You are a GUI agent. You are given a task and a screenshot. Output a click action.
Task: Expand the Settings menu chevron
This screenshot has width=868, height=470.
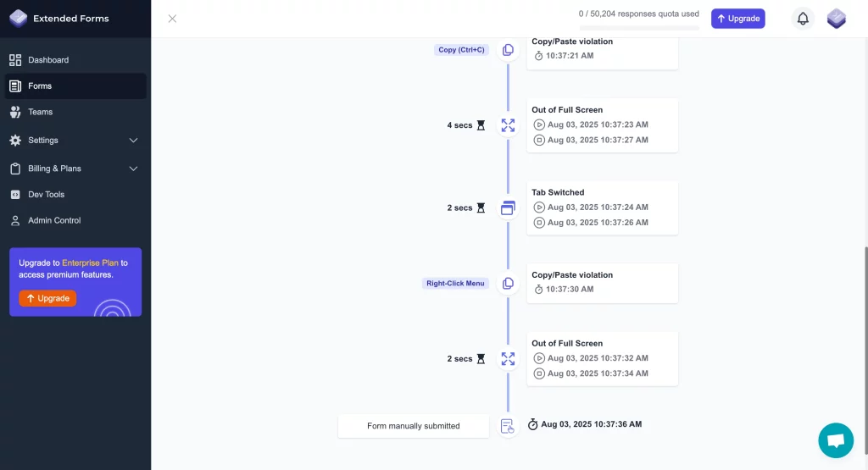pyautogui.click(x=133, y=141)
